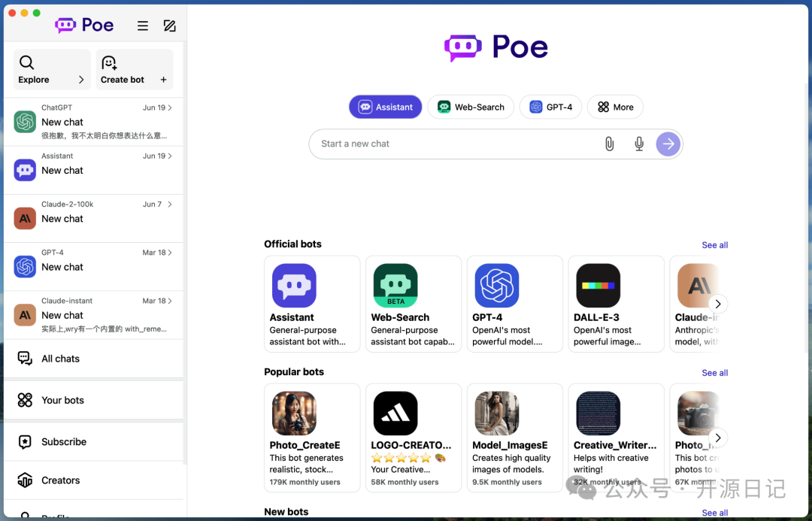This screenshot has height=521, width=812.
Task: Click the Poe logo in the sidebar
Action: [84, 25]
